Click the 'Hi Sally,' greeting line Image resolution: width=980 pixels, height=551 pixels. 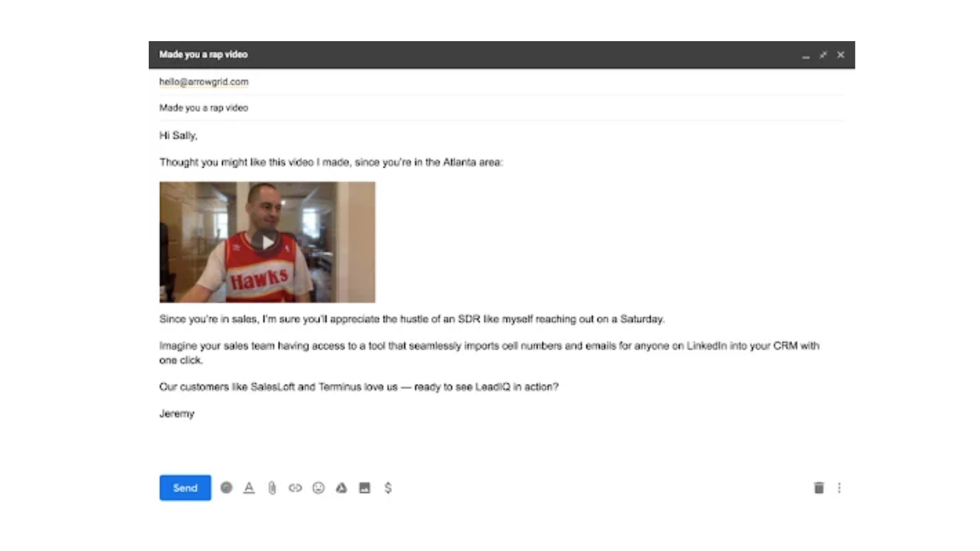point(178,136)
